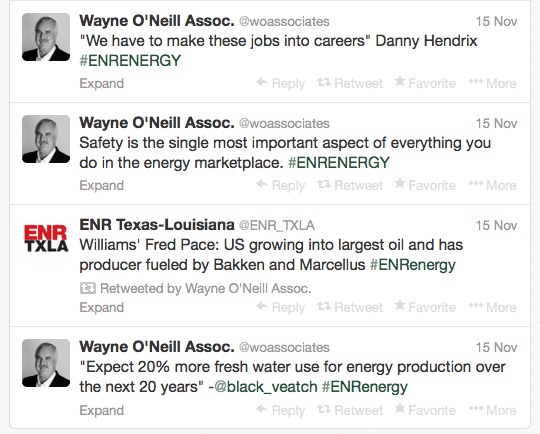This screenshot has width=540, height=434.
Task: Click the ENR TXLA logo avatar
Action: coord(46,238)
